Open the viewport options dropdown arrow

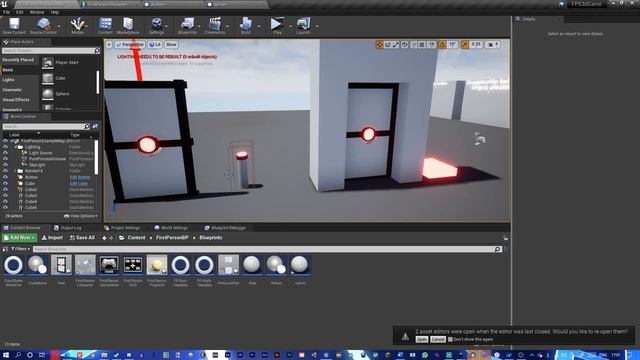pos(109,44)
